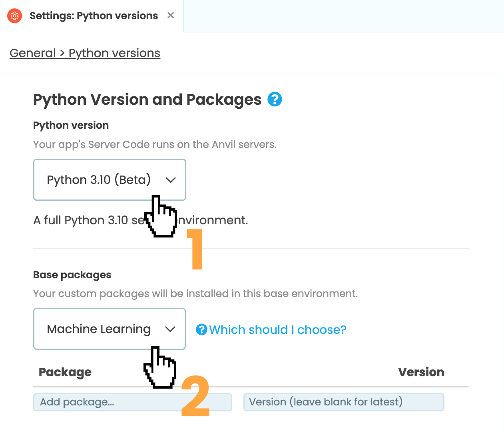
Task: Click the gear icon on the Settings tab
Action: tap(14, 16)
